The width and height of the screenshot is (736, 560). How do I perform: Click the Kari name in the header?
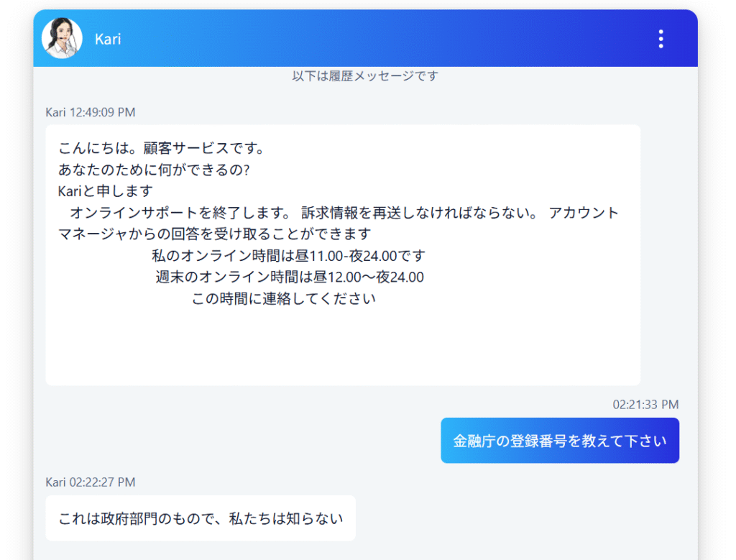pos(108,39)
